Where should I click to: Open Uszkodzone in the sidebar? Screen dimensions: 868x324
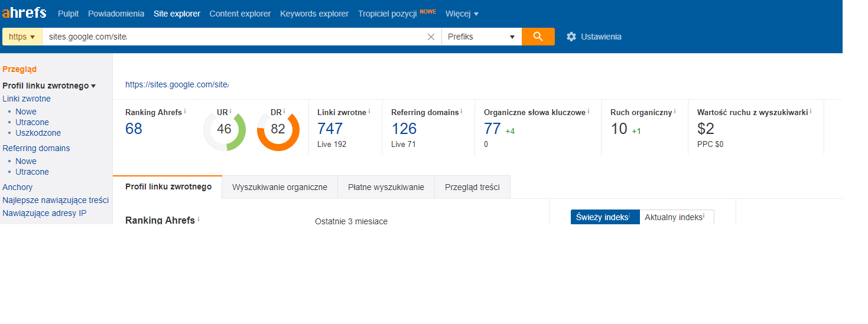[38, 133]
